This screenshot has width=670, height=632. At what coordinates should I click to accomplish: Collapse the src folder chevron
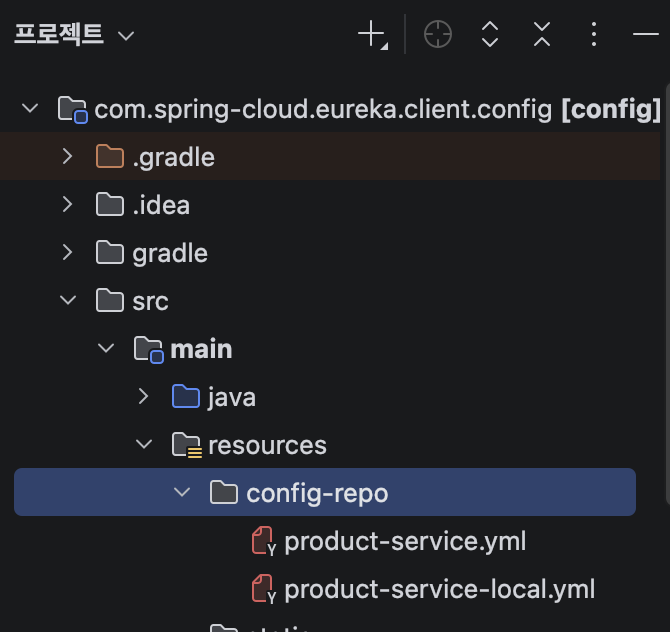coord(67,300)
